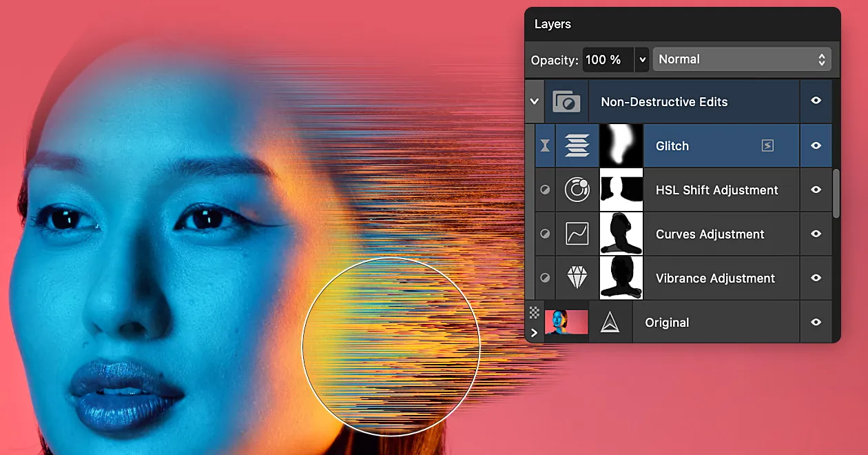Click the HSL Shift adjustment icon
Viewport: 868px width, 455px height.
tap(577, 190)
